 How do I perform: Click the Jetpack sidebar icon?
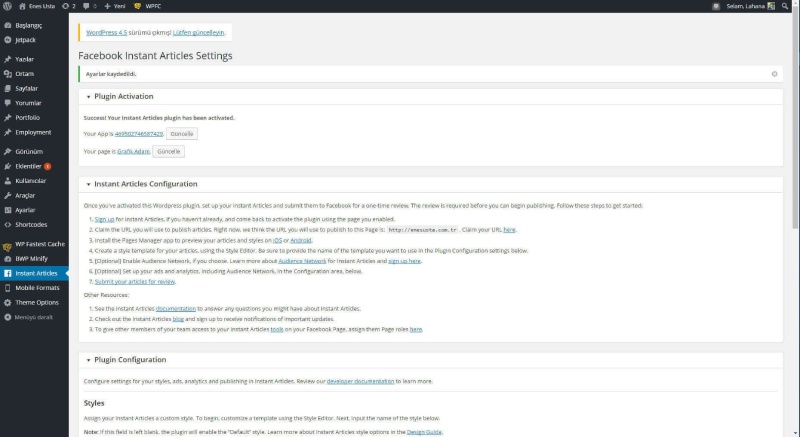pyautogui.click(x=8, y=40)
